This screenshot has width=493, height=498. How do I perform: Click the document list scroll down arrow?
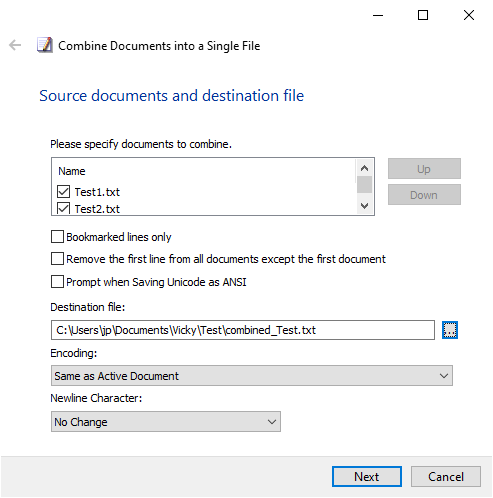tap(364, 206)
